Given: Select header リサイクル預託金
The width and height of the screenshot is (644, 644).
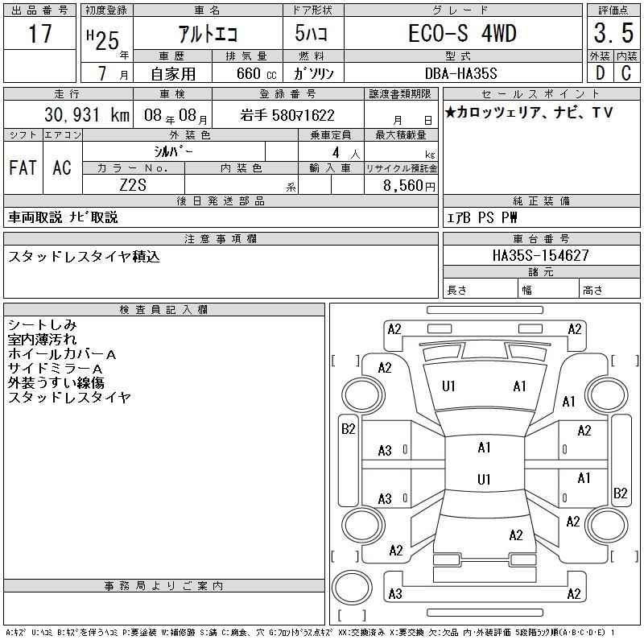Looking at the screenshot, I should [401, 168].
